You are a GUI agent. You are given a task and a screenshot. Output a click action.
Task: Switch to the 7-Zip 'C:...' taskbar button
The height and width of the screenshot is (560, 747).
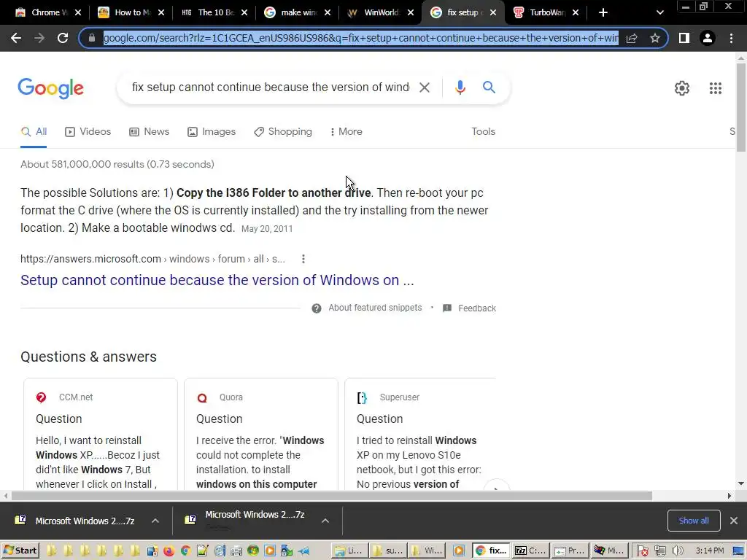point(530,551)
